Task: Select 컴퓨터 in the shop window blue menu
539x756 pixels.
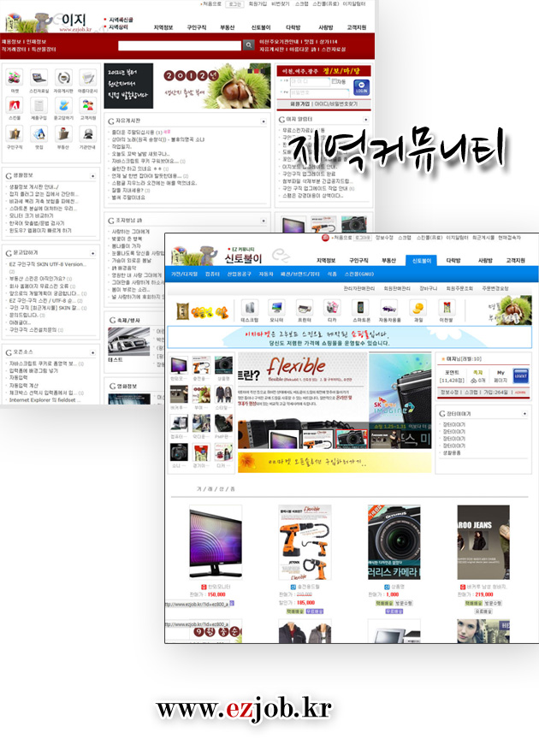Action: (212, 274)
